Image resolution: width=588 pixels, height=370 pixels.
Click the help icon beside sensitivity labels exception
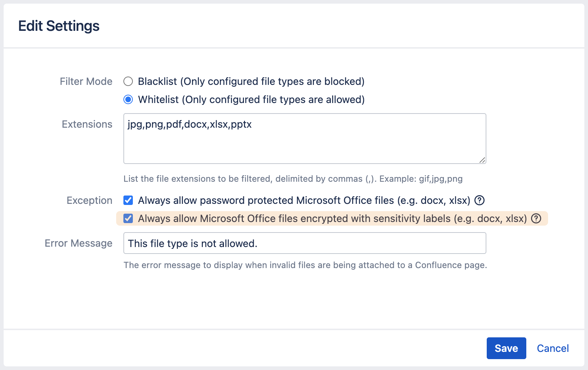(x=536, y=218)
